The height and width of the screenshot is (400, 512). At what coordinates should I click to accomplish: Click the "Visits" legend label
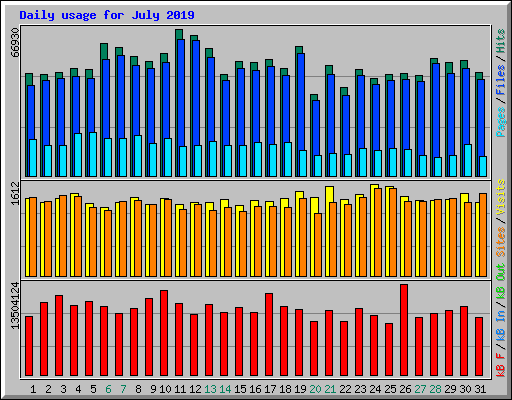(501, 197)
